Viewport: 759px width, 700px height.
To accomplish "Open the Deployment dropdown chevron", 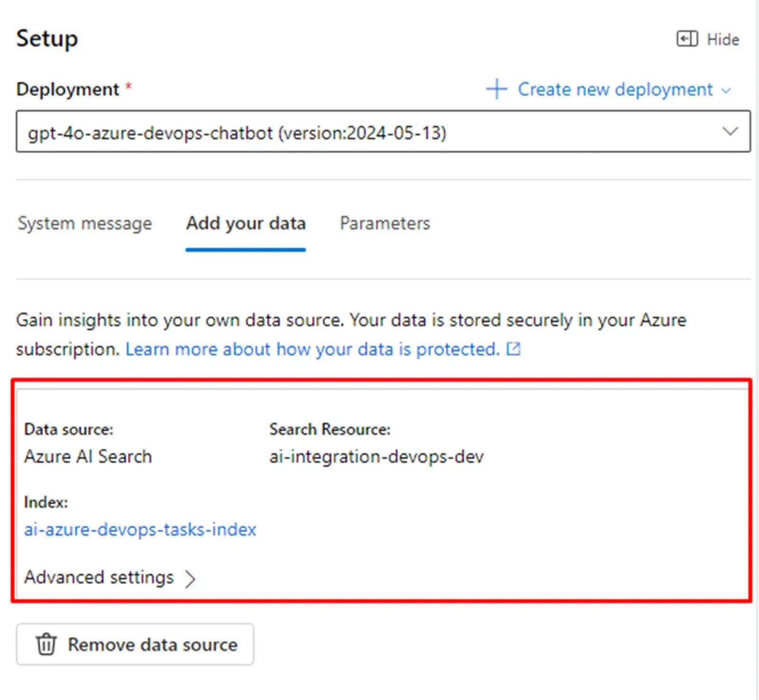I will point(730,131).
